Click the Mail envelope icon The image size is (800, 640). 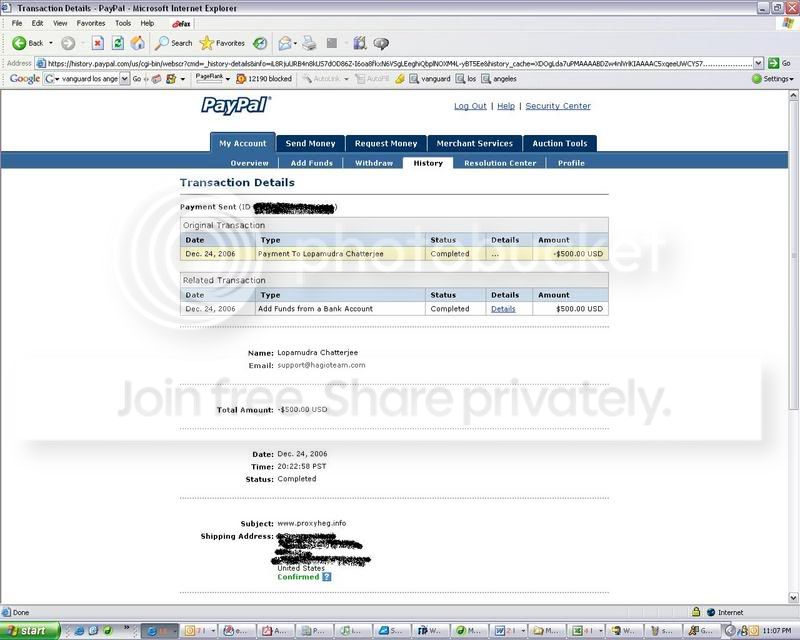click(285, 43)
